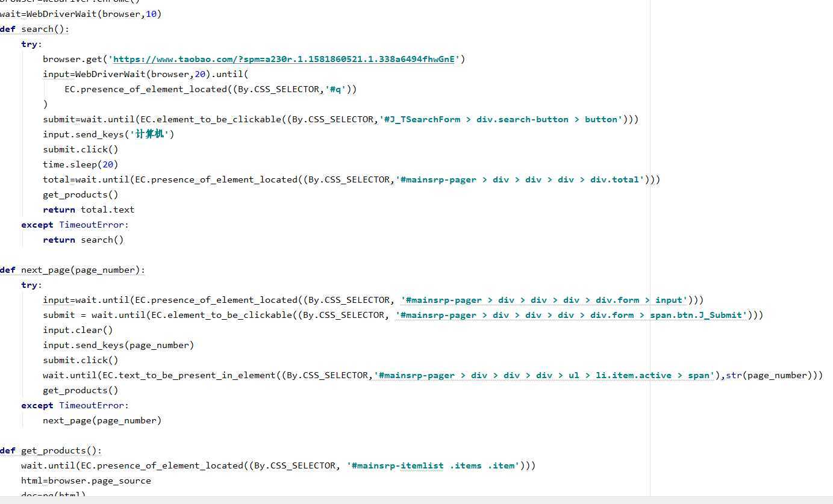Click 'input=WebDriverWait(browser,20).until(' line
This screenshot has width=833, height=504.
point(145,74)
